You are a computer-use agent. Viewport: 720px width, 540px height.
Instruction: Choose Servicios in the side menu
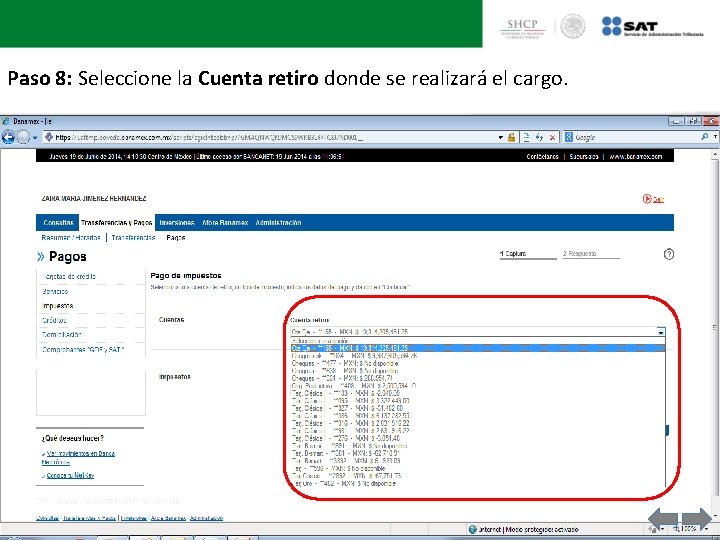pyautogui.click(x=55, y=292)
